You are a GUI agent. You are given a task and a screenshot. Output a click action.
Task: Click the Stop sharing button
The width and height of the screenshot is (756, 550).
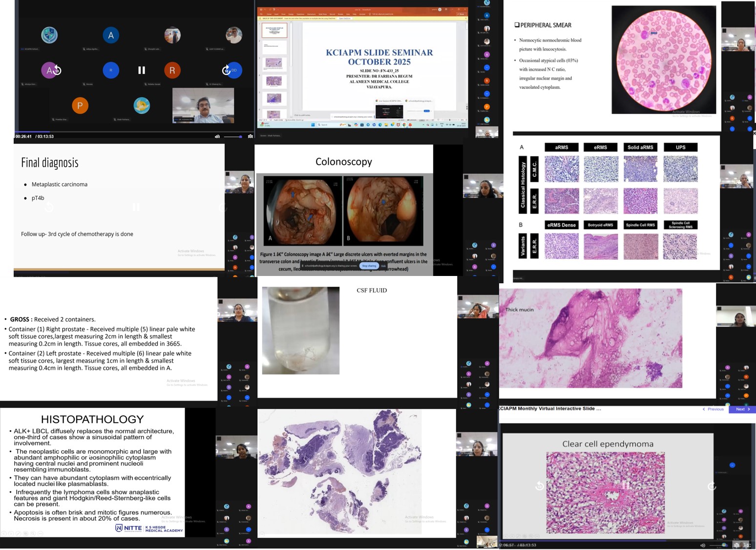369,266
